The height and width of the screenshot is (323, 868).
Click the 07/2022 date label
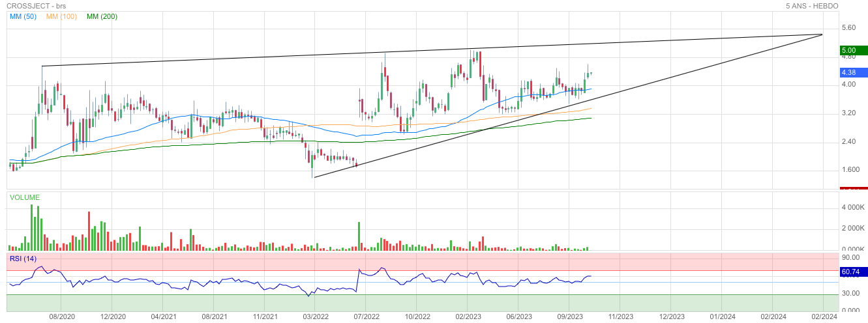pos(367,316)
